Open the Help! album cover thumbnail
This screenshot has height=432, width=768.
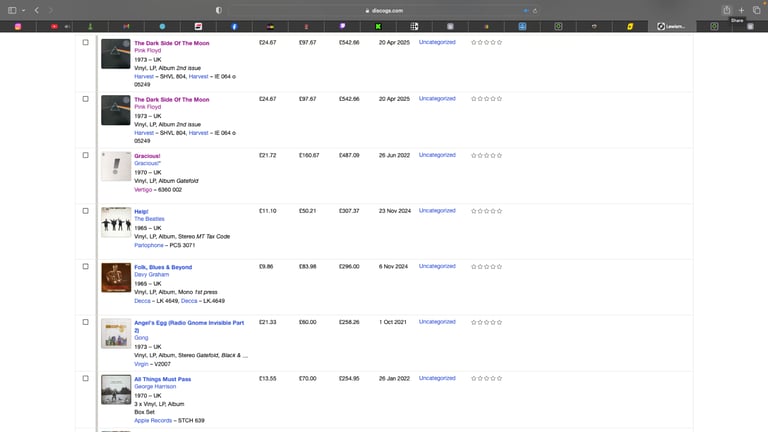click(x=116, y=222)
